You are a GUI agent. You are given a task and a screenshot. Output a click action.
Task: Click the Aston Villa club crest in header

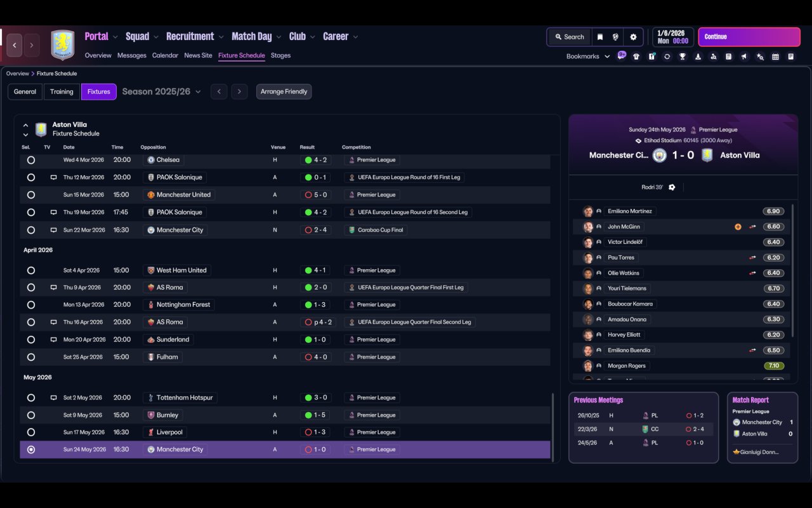[62, 45]
